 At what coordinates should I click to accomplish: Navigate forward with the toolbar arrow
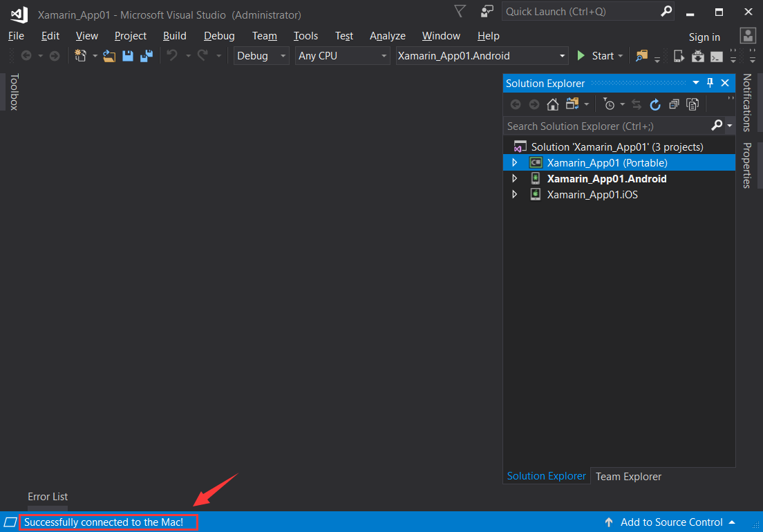(x=55, y=56)
